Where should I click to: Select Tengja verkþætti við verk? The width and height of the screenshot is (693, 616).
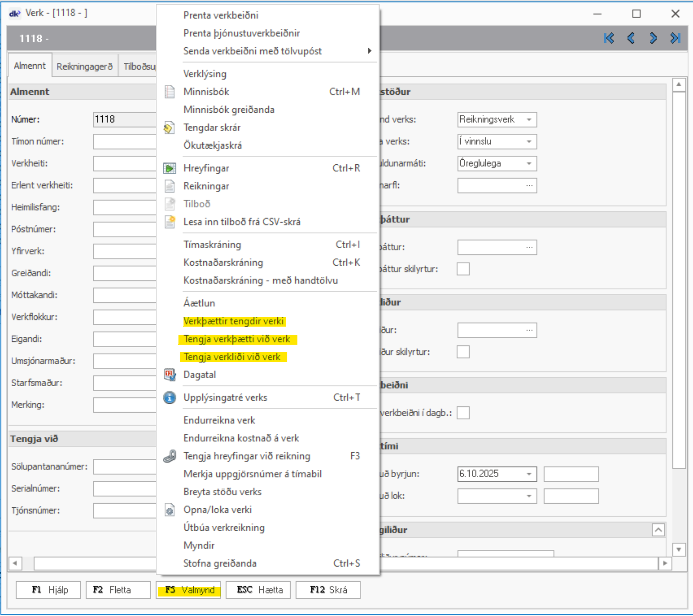click(x=237, y=339)
